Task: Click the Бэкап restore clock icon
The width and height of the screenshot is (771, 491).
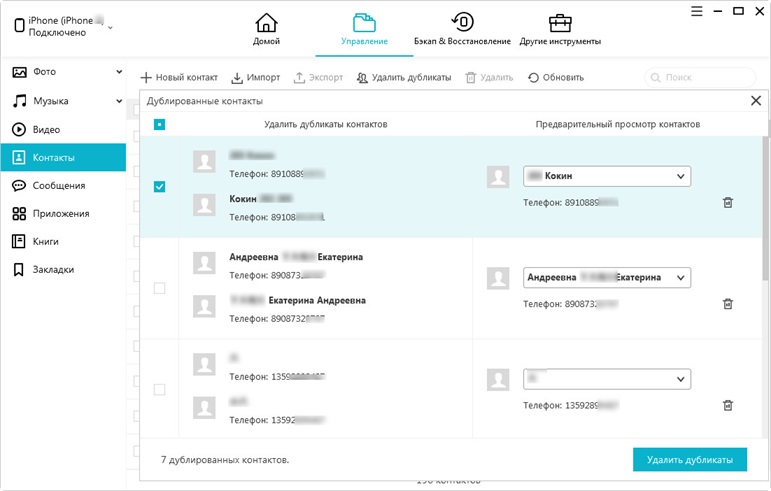Action: coord(462,22)
